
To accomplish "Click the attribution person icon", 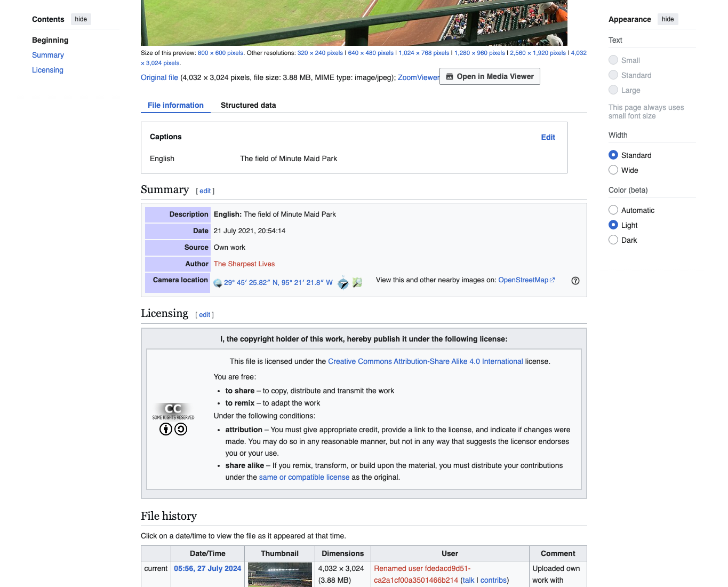I will pos(166,429).
